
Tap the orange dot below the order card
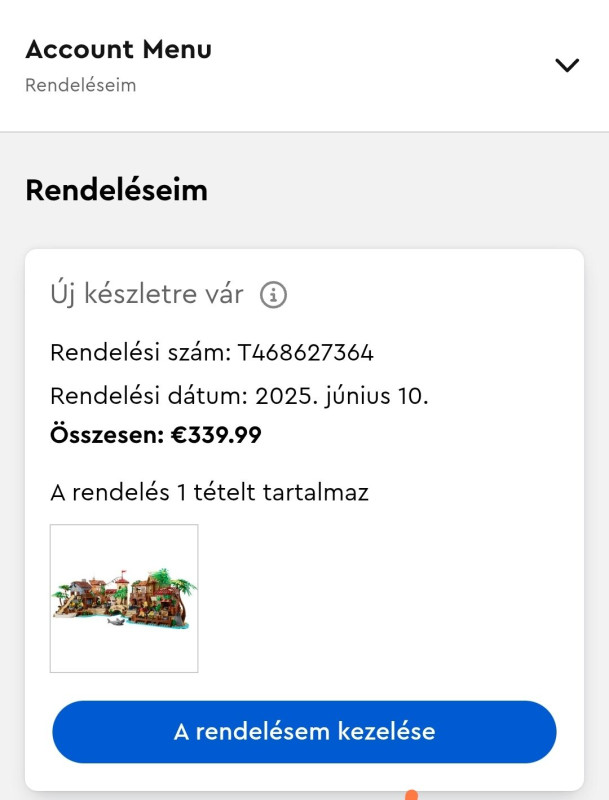click(411, 795)
